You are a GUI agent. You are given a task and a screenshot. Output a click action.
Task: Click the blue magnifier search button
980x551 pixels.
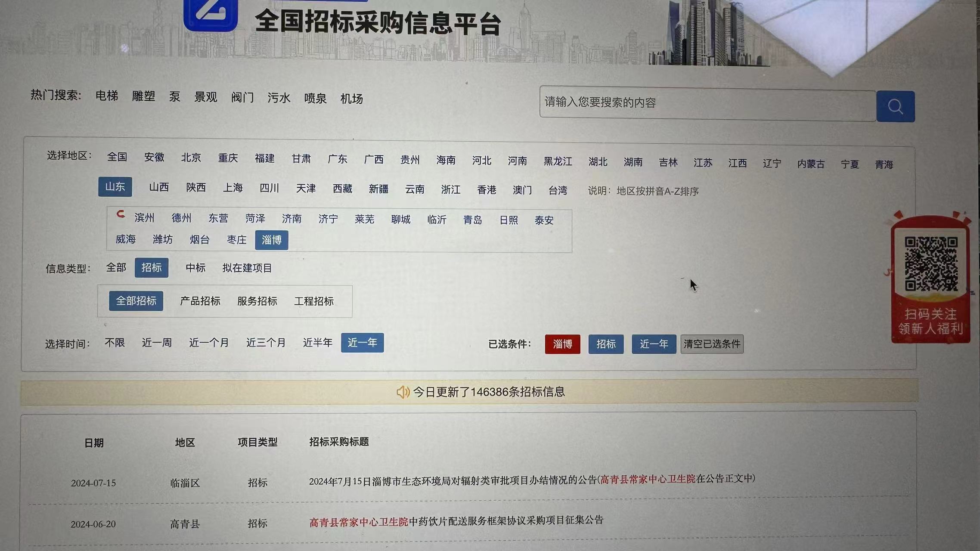tap(895, 106)
